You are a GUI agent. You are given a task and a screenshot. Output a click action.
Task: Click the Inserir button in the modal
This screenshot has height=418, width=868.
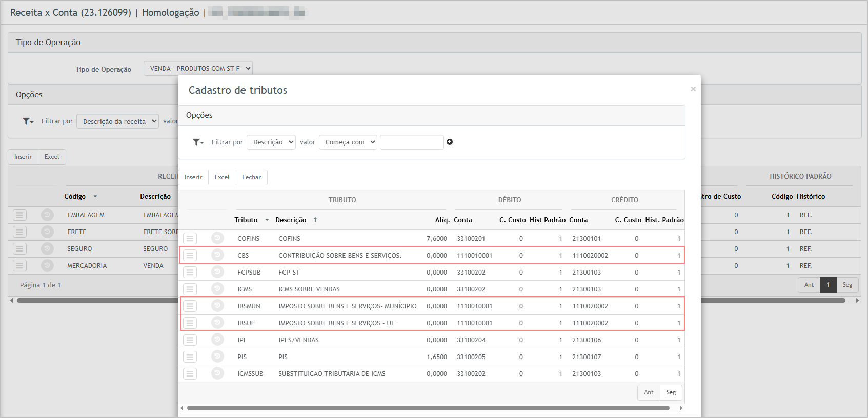coord(193,177)
